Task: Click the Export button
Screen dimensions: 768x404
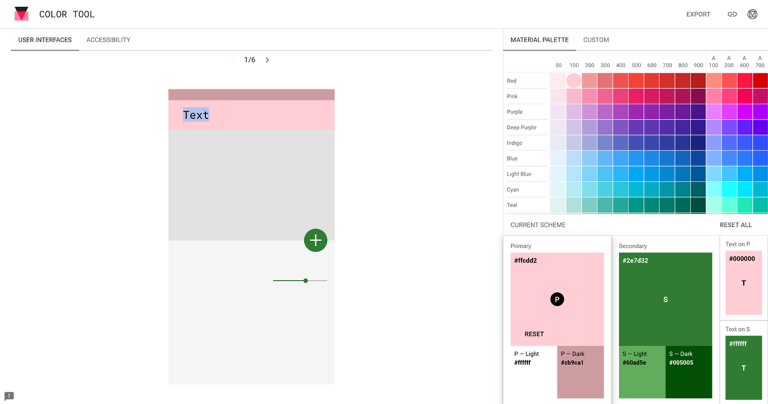Action: (x=698, y=14)
